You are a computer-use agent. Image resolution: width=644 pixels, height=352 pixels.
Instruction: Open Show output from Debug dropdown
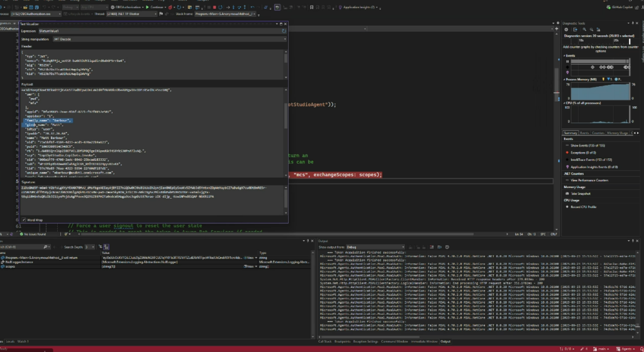pyautogui.click(x=375, y=247)
